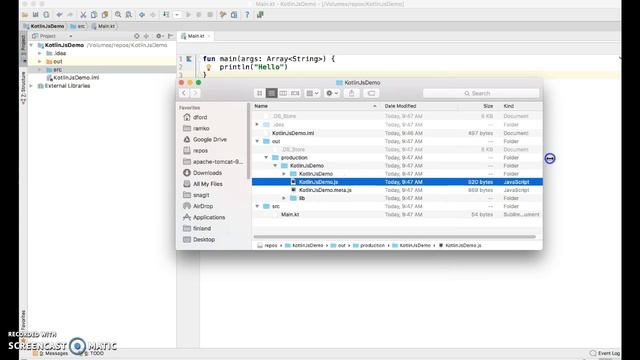Click the src breadcrumb in navigation bar
Screen dimensions: 640x360
(x=78, y=26)
